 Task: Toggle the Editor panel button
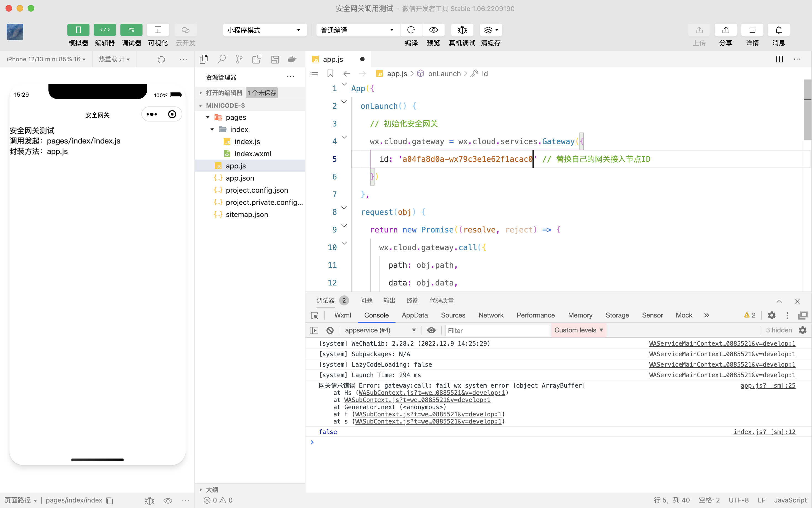click(x=104, y=30)
